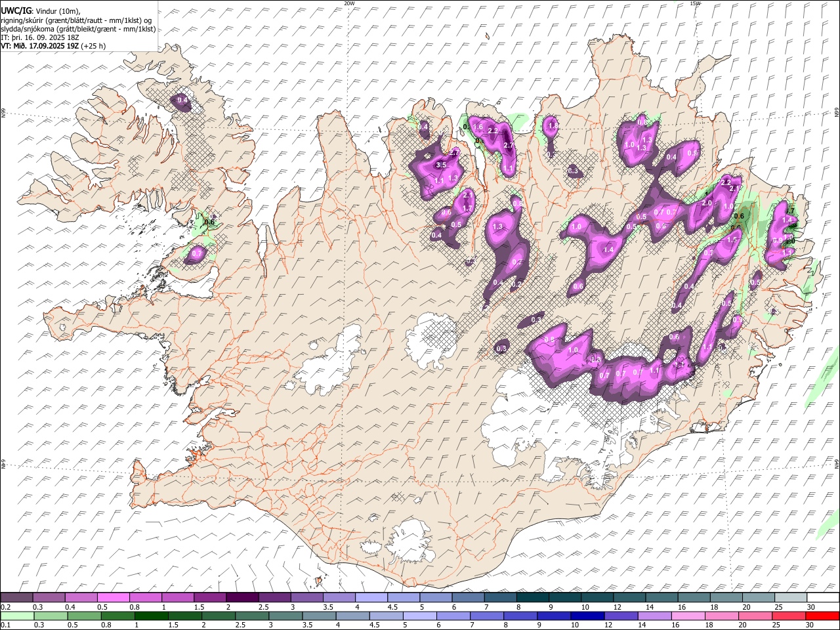Click the bottom-row swatch between 25 and 30
This screenshot has height=630, width=840.
click(x=789, y=616)
